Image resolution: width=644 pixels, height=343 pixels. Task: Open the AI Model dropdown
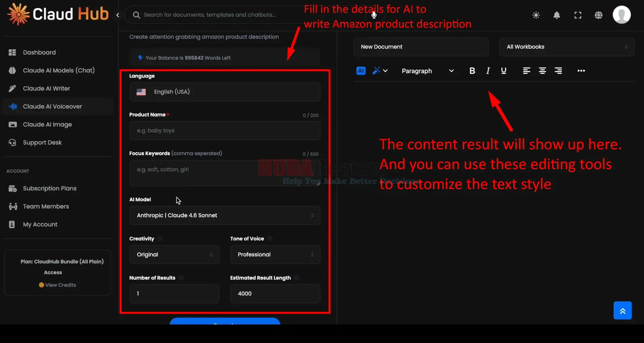pyautogui.click(x=225, y=215)
